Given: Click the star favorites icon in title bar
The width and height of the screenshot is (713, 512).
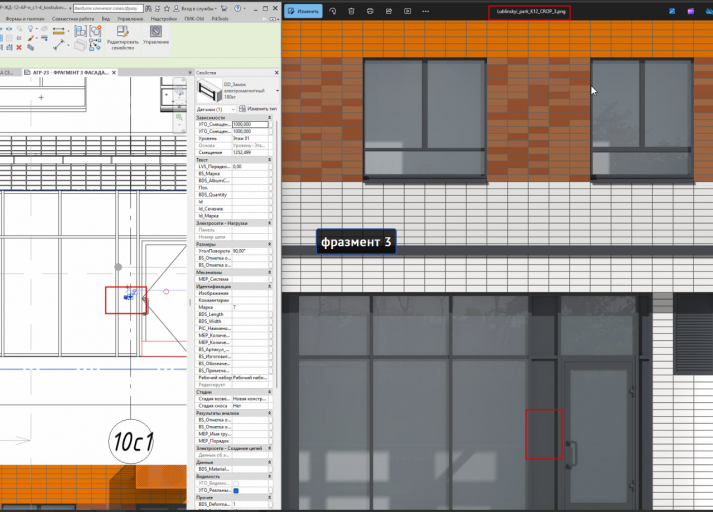Looking at the screenshot, I should [x=167, y=9].
